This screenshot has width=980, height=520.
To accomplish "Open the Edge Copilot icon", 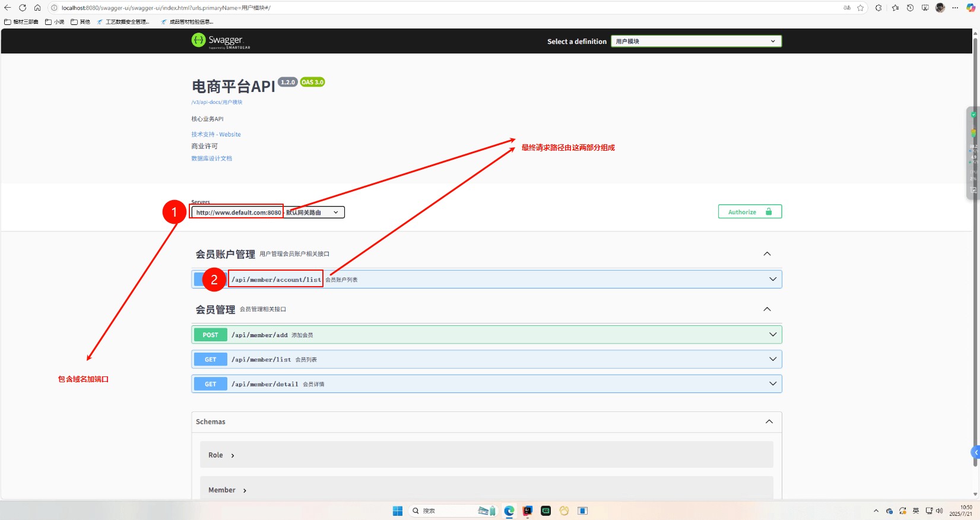I will point(971,8).
